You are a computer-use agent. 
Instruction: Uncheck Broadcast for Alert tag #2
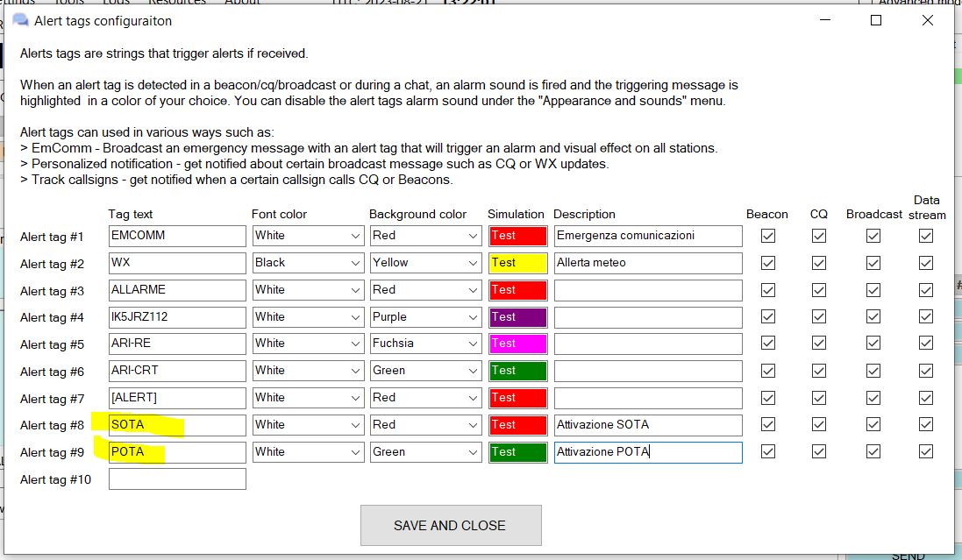(x=873, y=263)
